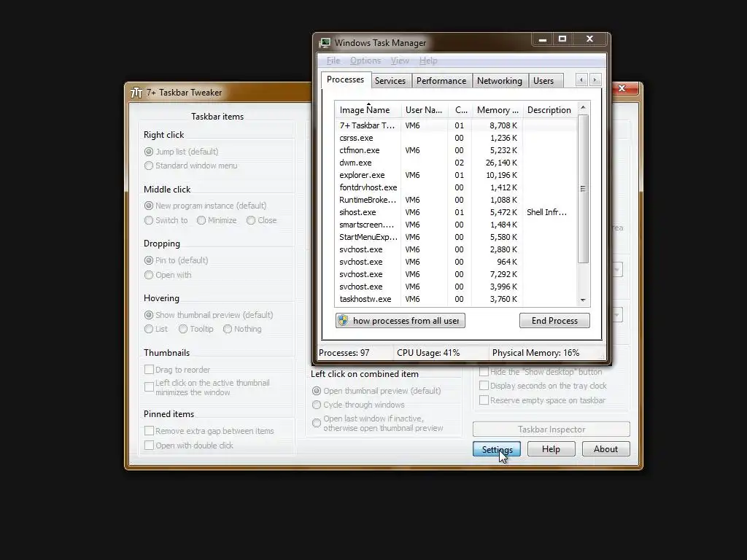
Task: Click About button in Taskbar Tweaker
Action: (x=605, y=449)
